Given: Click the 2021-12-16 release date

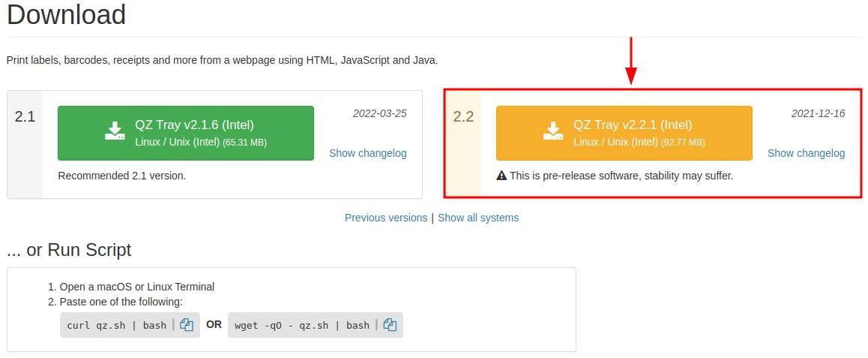Looking at the screenshot, I should (819, 113).
